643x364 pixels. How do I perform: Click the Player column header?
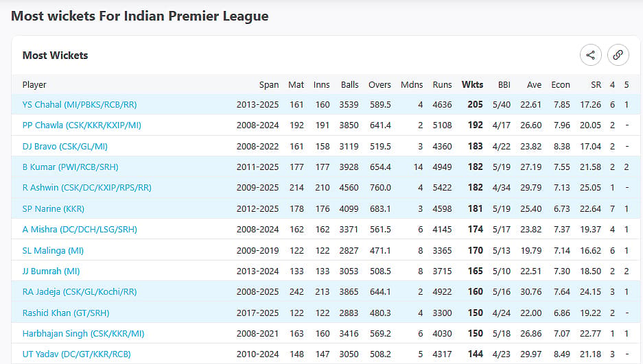click(x=34, y=85)
